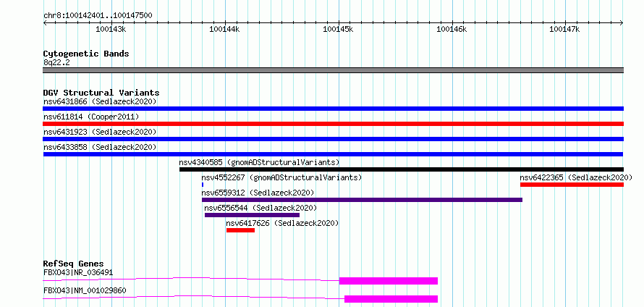
Task: Click the chr8:100142401..100147500 coordinate text
Action: click(x=98, y=16)
